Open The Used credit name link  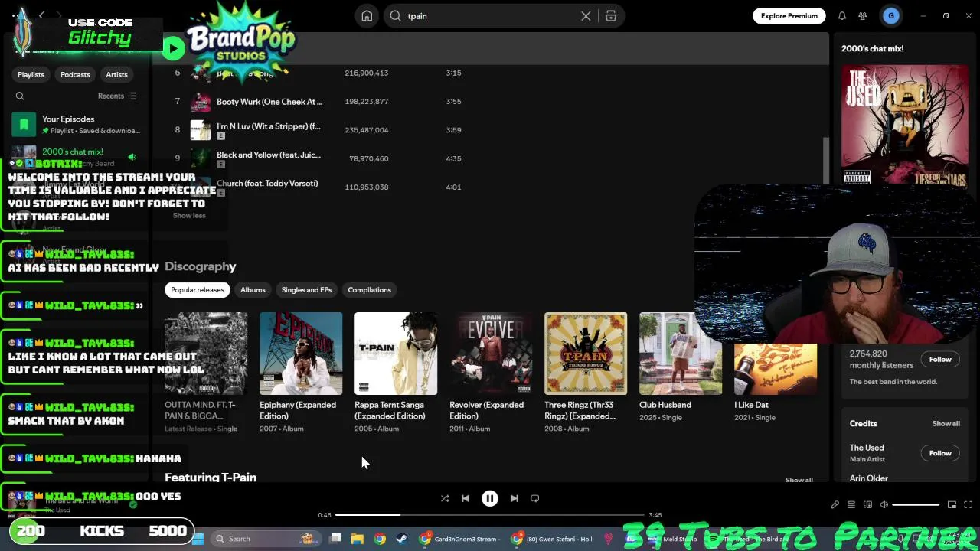(x=867, y=448)
